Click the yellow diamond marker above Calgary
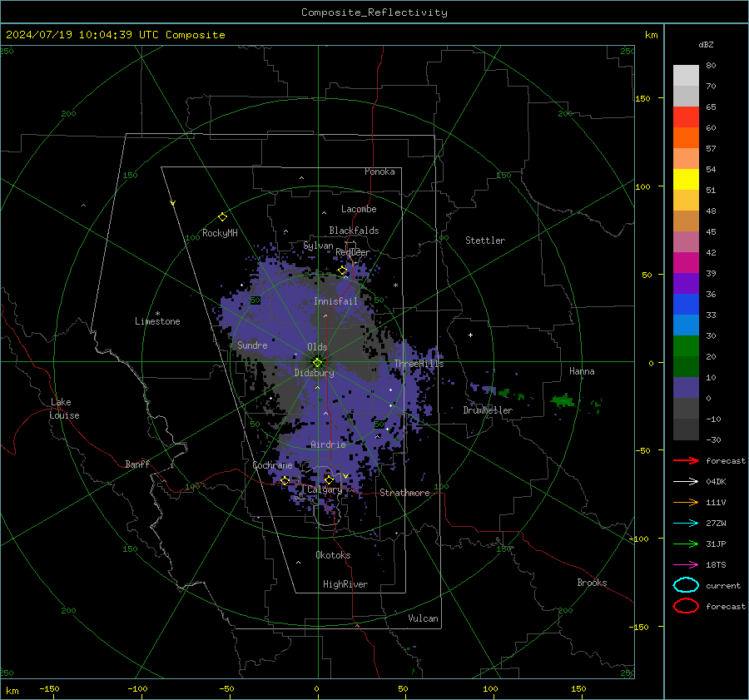This screenshot has width=749, height=700. [329, 479]
